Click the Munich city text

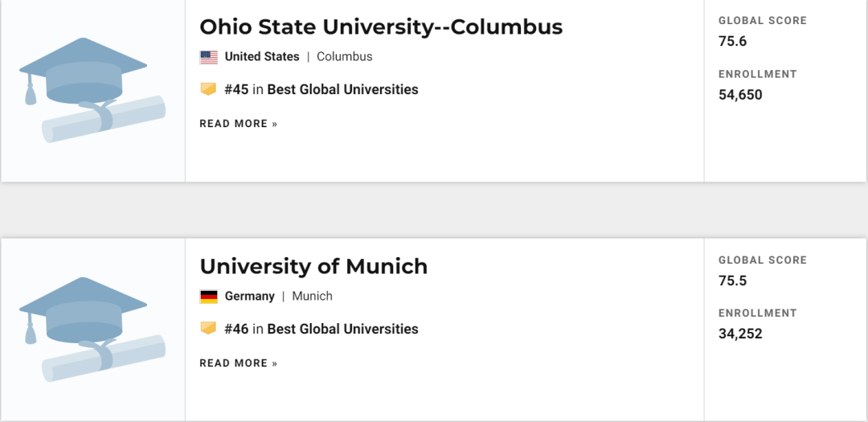tap(312, 297)
